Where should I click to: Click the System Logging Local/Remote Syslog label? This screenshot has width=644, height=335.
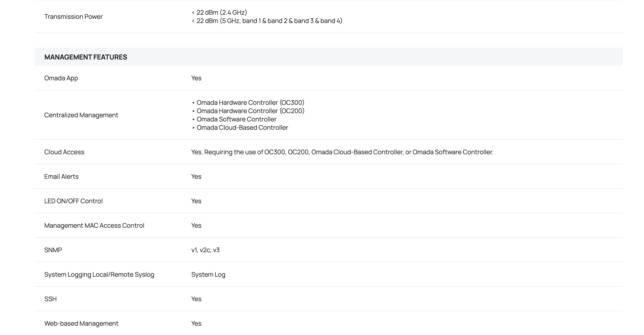tap(99, 274)
